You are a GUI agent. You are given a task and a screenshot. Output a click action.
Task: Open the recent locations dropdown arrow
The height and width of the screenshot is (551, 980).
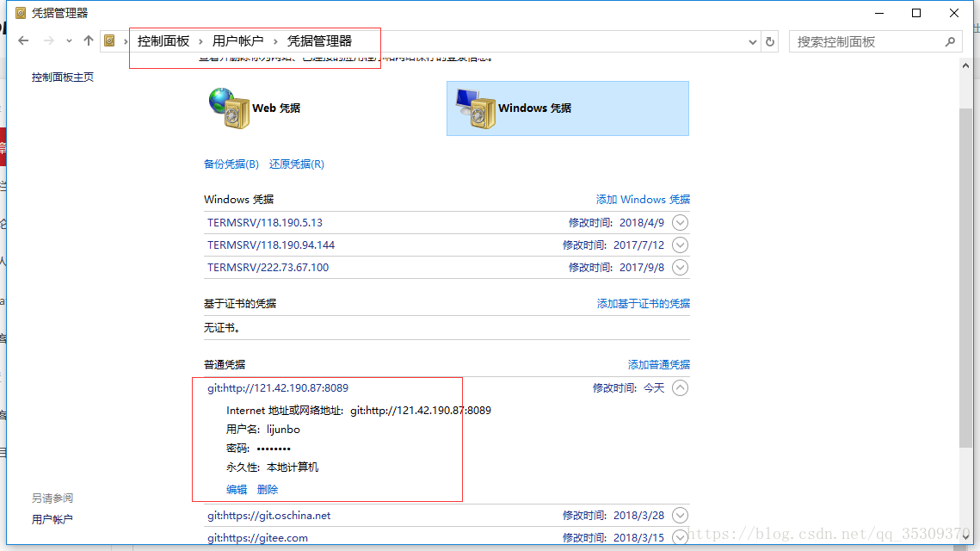(69, 41)
